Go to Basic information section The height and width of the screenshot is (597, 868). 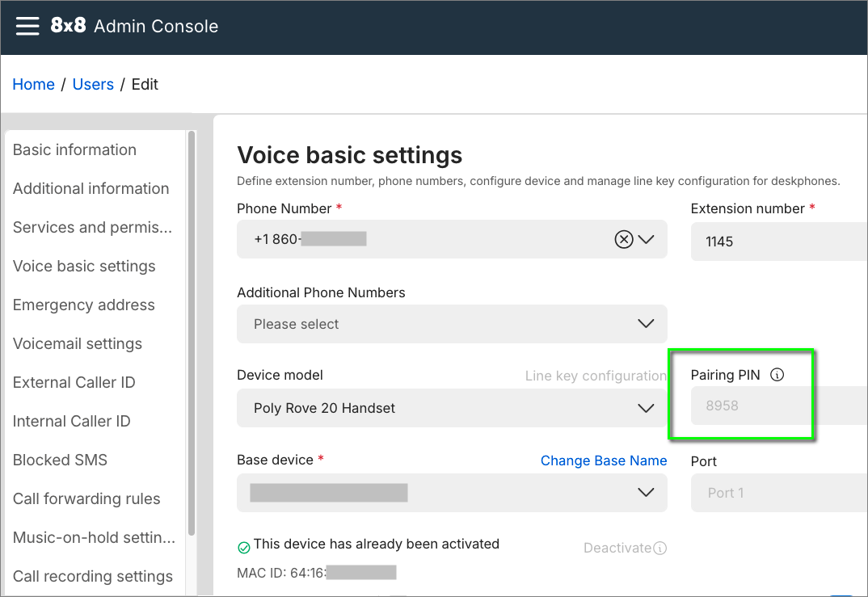pyautogui.click(x=74, y=149)
